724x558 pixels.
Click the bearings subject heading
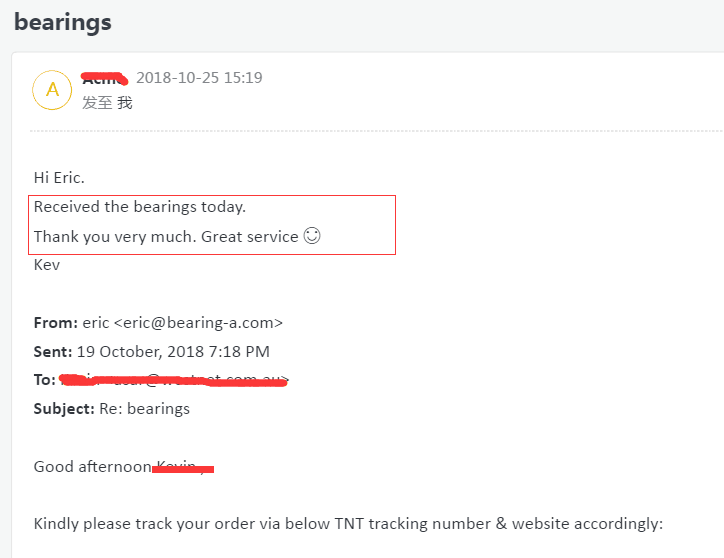[x=63, y=22]
